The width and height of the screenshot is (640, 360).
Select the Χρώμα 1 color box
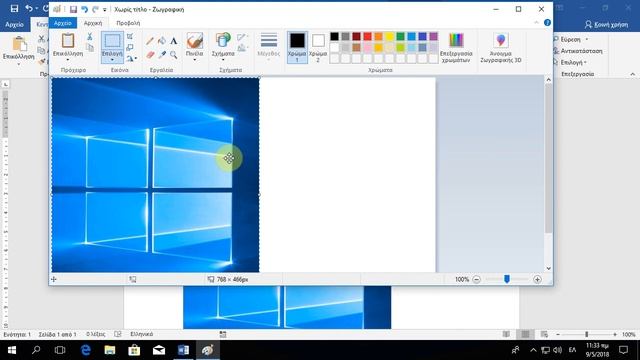coord(297,47)
